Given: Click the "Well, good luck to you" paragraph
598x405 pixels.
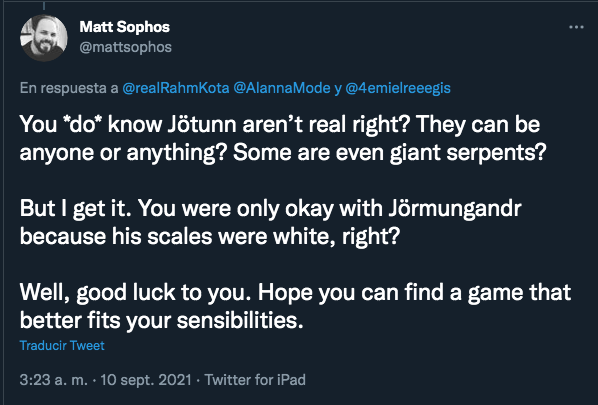Looking at the screenshot, I should point(295,306).
